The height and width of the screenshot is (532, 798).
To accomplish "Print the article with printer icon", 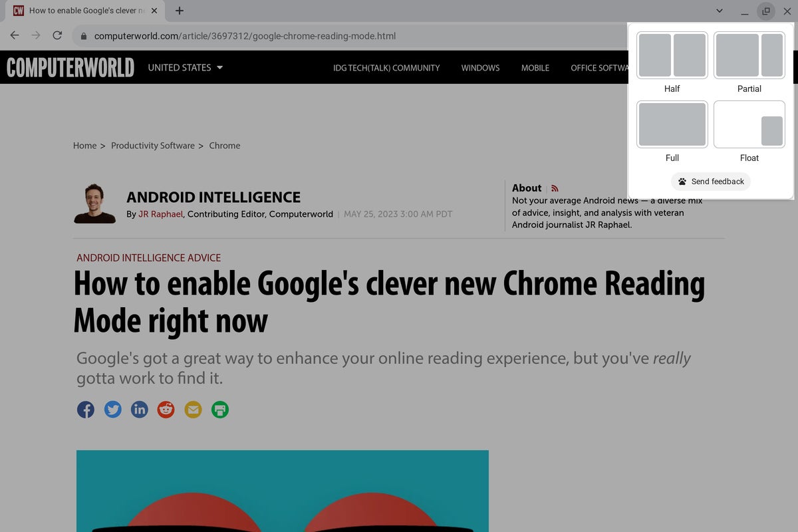I will [220, 410].
